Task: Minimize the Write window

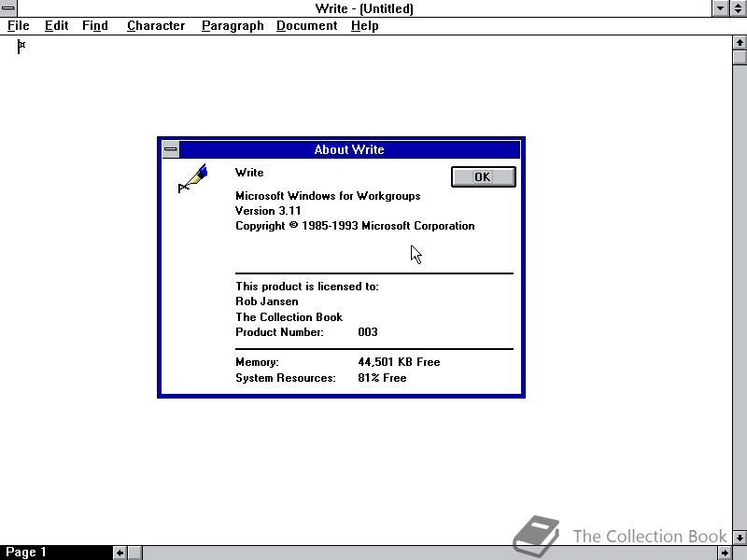Action: click(720, 8)
